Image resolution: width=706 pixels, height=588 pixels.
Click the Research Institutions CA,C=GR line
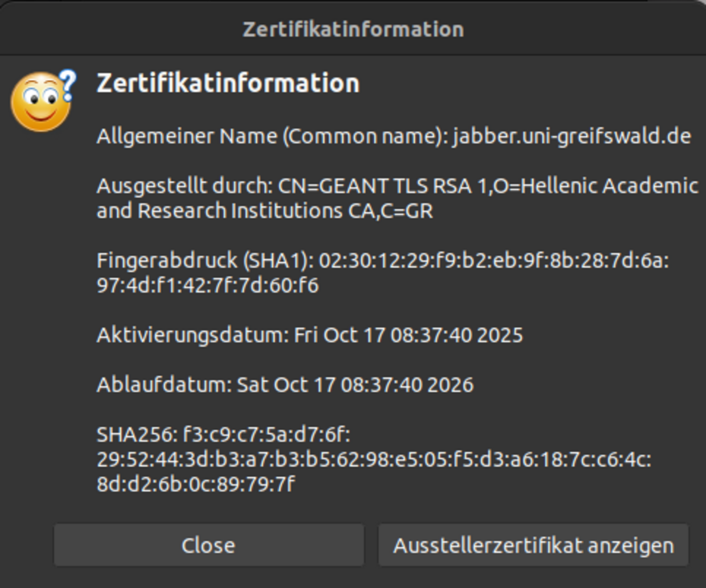coord(265,211)
